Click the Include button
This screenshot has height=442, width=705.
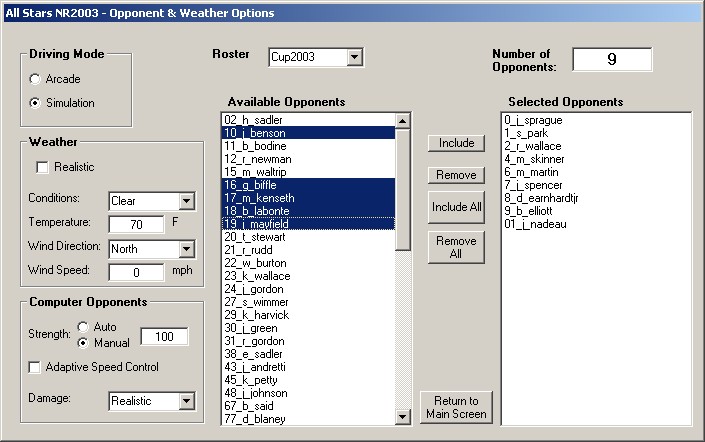coord(456,143)
